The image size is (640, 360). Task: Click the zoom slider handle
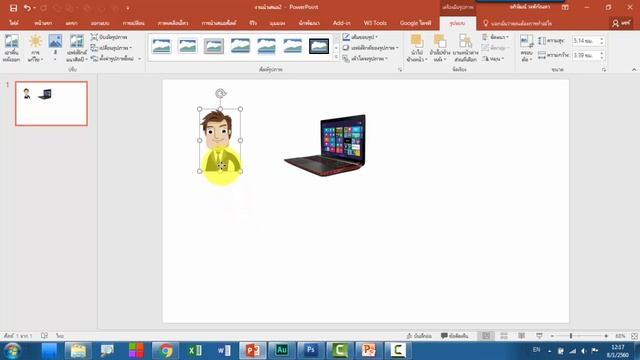click(571, 336)
